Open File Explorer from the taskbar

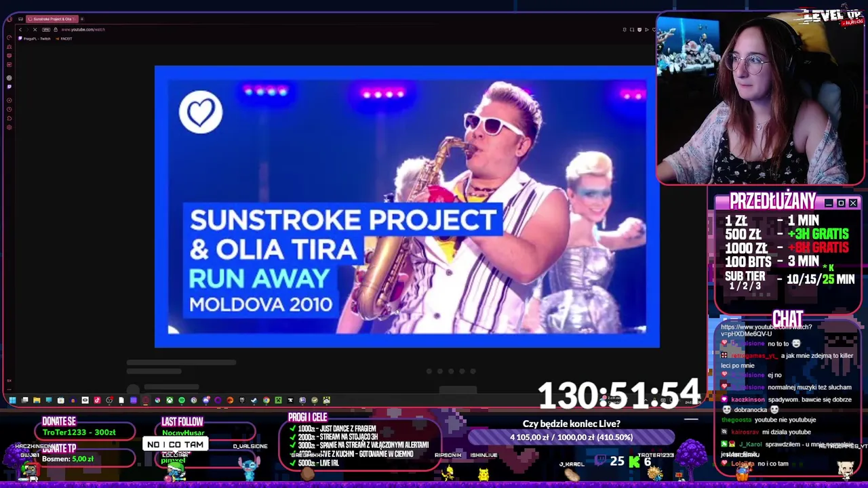point(37,400)
